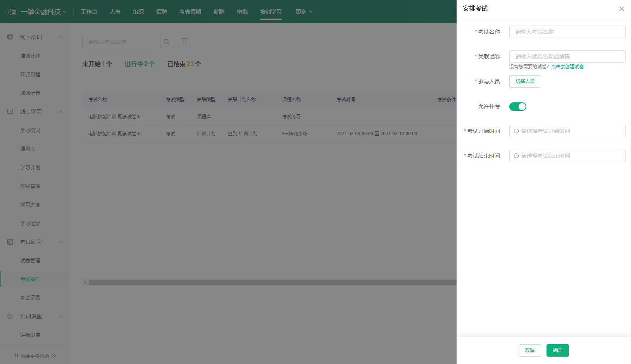Open the 考试开始时间 date picker
The width and height of the screenshot is (631, 364).
pos(567,131)
